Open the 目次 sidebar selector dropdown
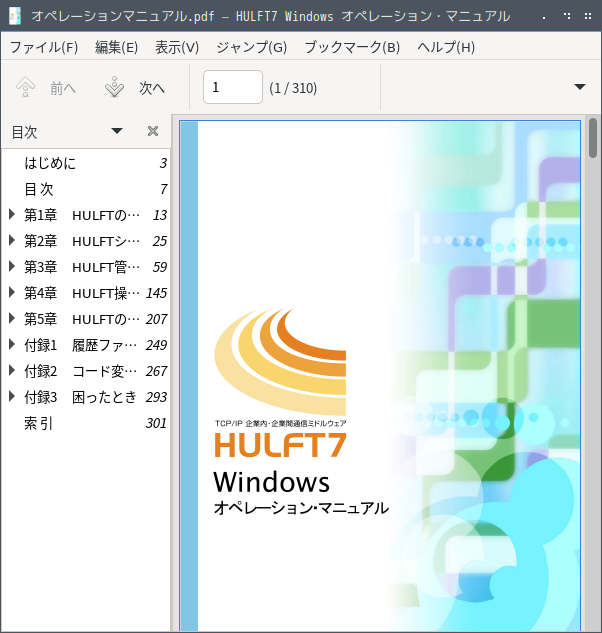 (117, 131)
